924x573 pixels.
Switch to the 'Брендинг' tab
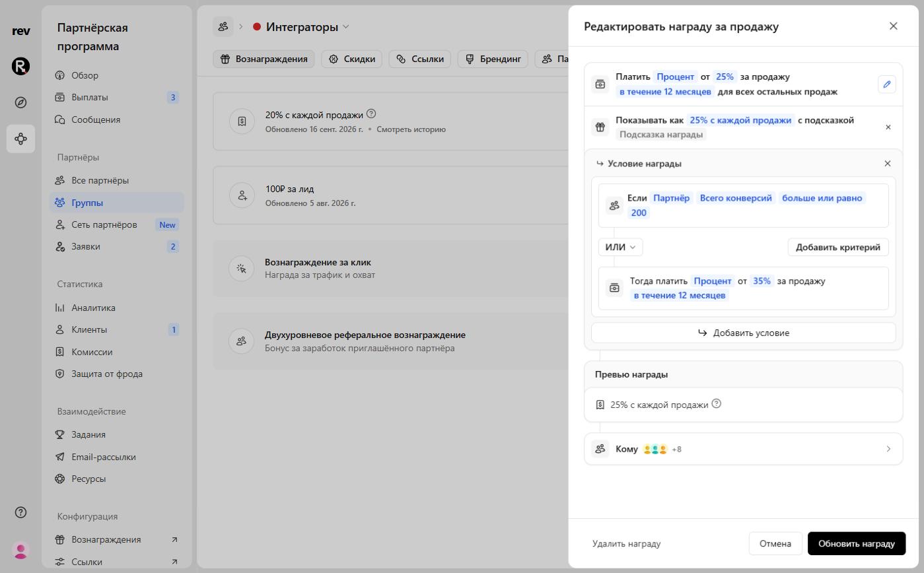point(493,59)
